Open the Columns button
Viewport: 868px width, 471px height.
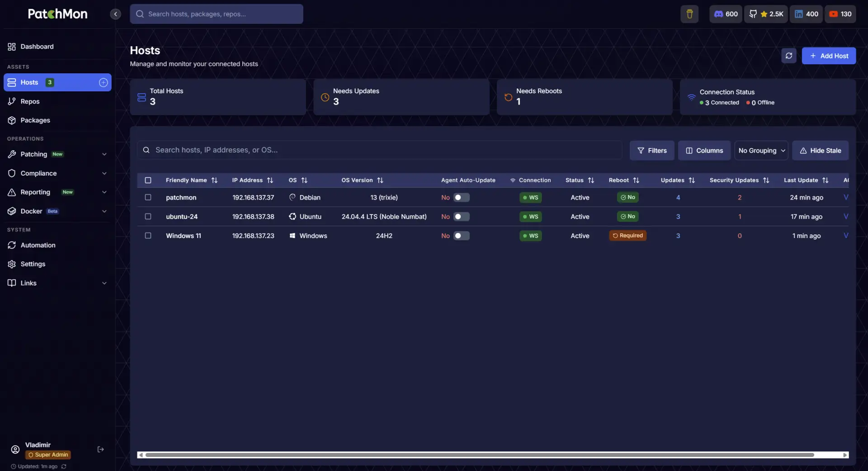coord(704,151)
